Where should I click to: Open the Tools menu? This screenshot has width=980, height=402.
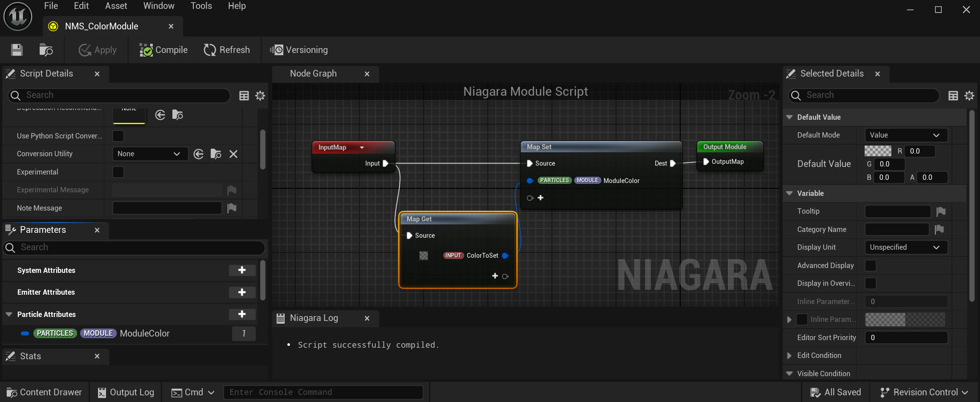pos(201,6)
